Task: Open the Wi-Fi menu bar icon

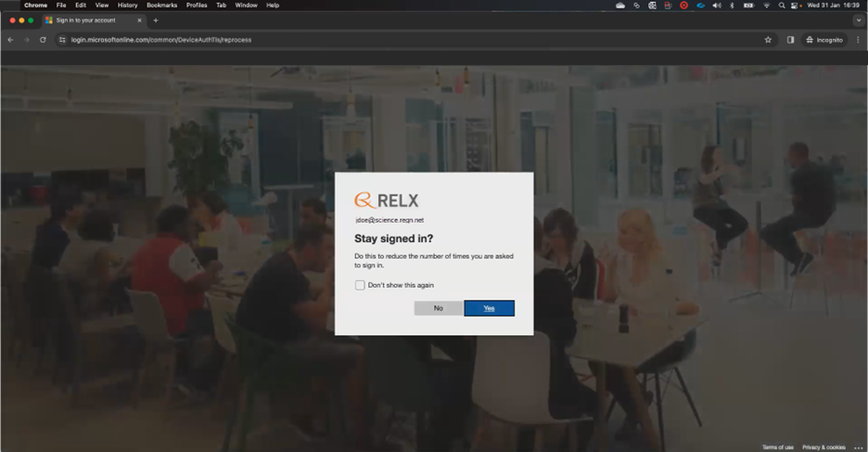Action: [x=767, y=5]
